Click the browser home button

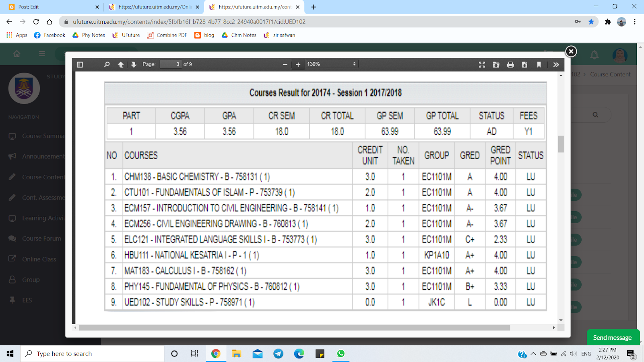pyautogui.click(x=50, y=22)
